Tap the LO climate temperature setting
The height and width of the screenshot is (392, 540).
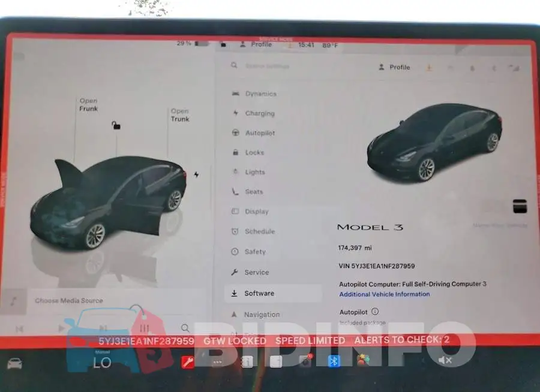click(102, 363)
